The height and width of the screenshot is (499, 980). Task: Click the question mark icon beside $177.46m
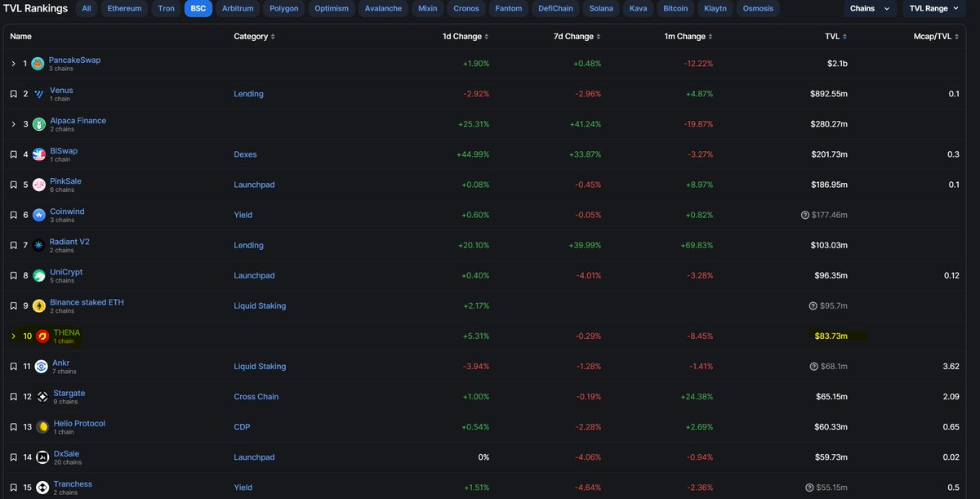[x=805, y=215]
